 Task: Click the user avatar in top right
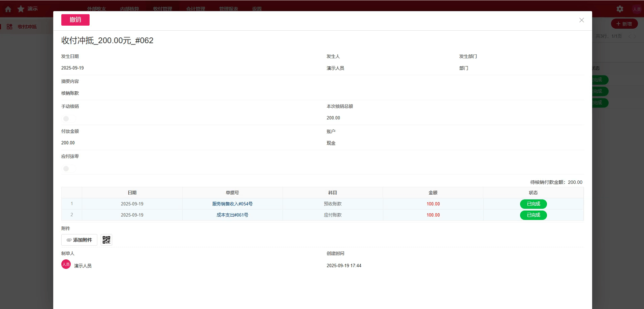636,9
